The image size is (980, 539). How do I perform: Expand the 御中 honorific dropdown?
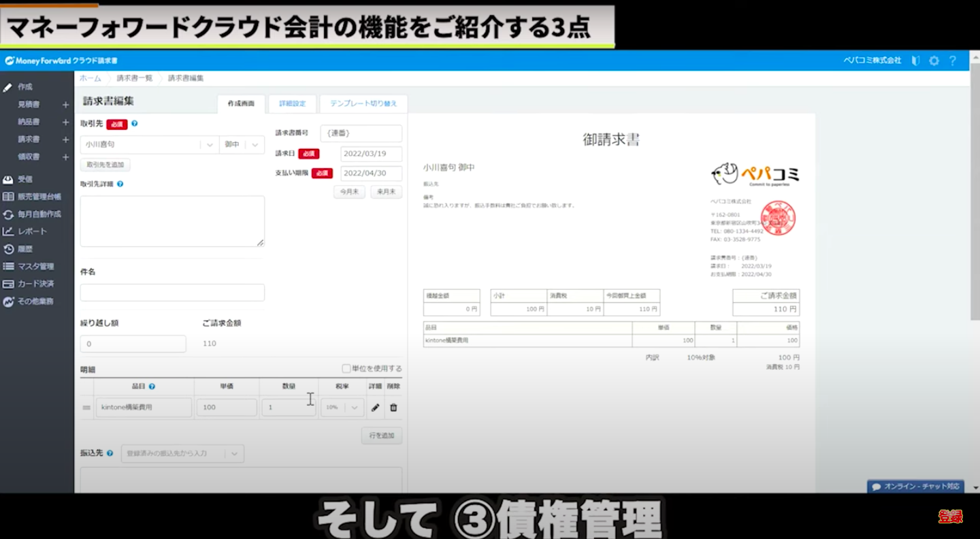click(242, 145)
